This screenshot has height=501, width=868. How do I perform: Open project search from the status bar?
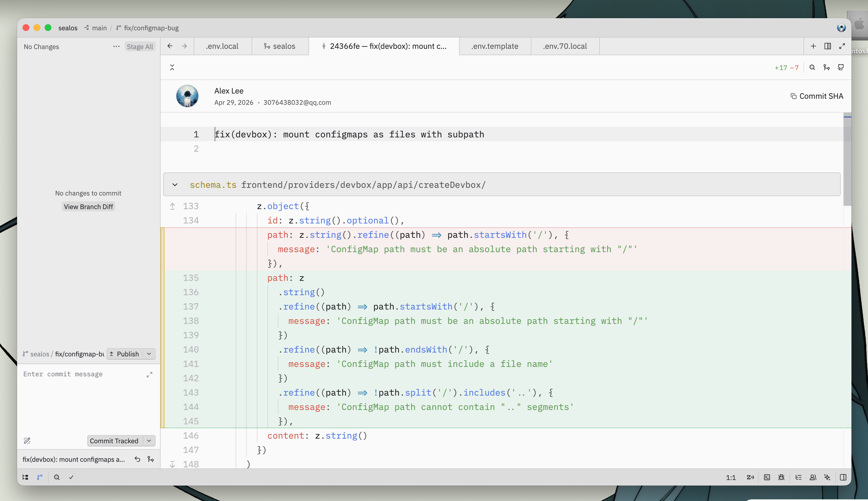(x=57, y=477)
